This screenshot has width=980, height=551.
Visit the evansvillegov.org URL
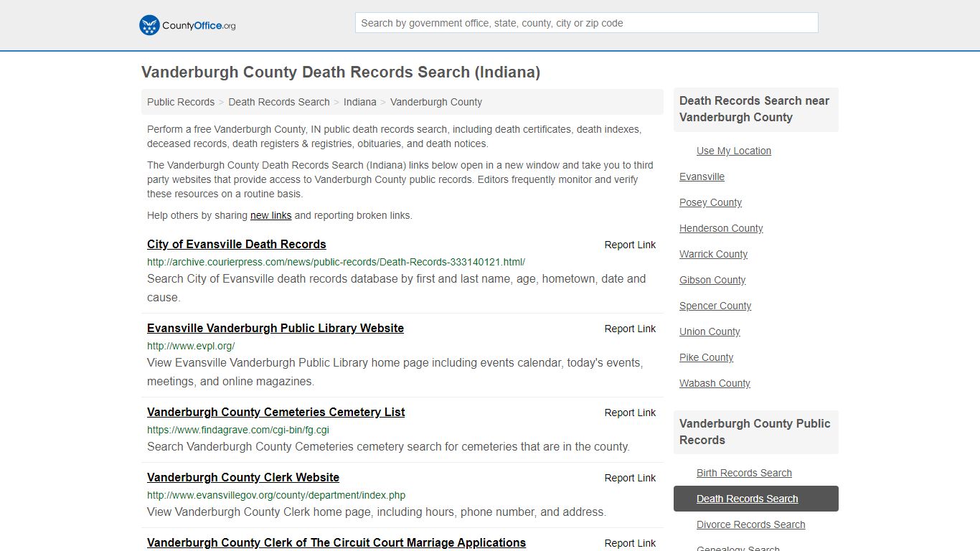tap(276, 495)
